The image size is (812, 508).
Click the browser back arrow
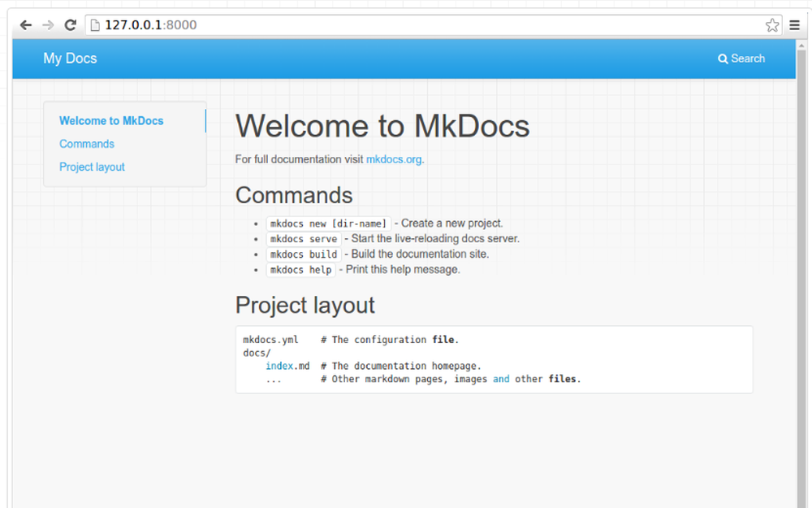click(x=25, y=25)
